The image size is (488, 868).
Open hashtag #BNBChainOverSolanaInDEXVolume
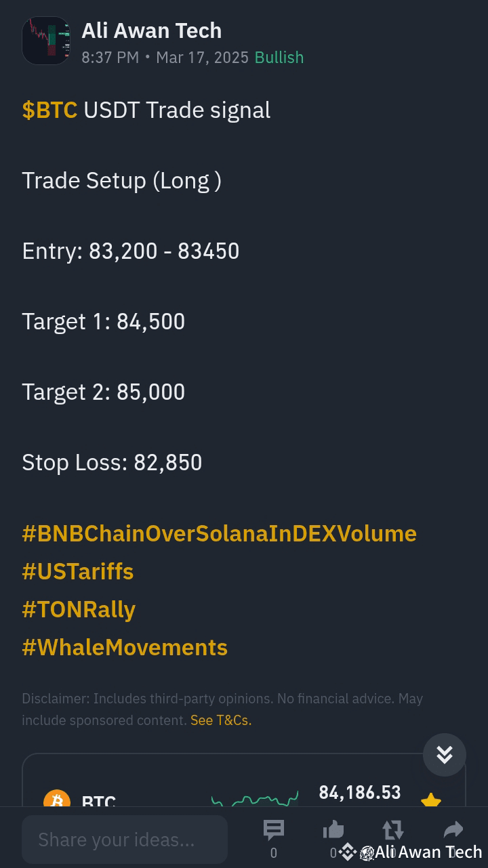pyautogui.click(x=219, y=533)
